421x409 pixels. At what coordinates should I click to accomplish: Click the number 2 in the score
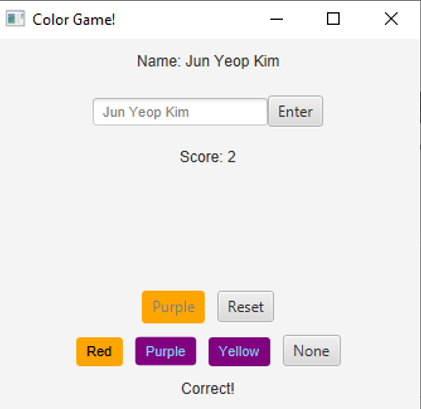(x=232, y=157)
